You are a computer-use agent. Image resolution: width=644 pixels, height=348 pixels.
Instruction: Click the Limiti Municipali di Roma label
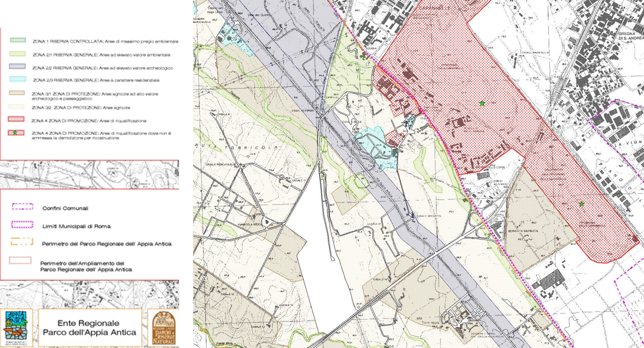coord(76,226)
